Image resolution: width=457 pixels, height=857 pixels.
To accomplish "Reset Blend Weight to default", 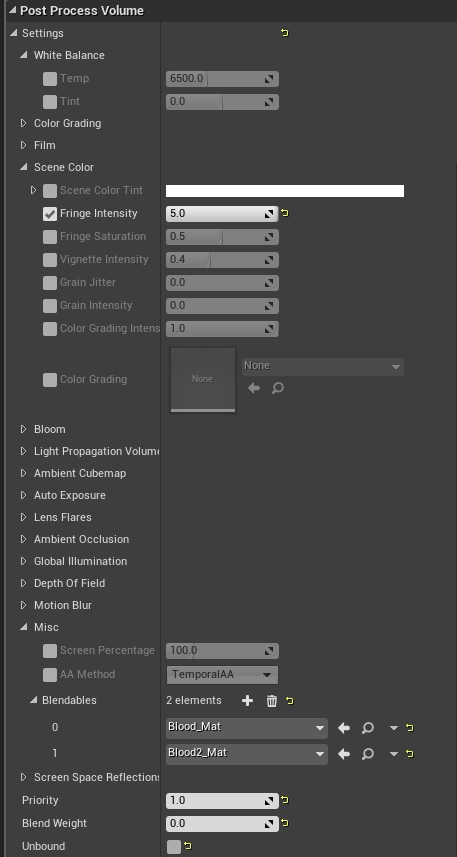I will 285,823.
